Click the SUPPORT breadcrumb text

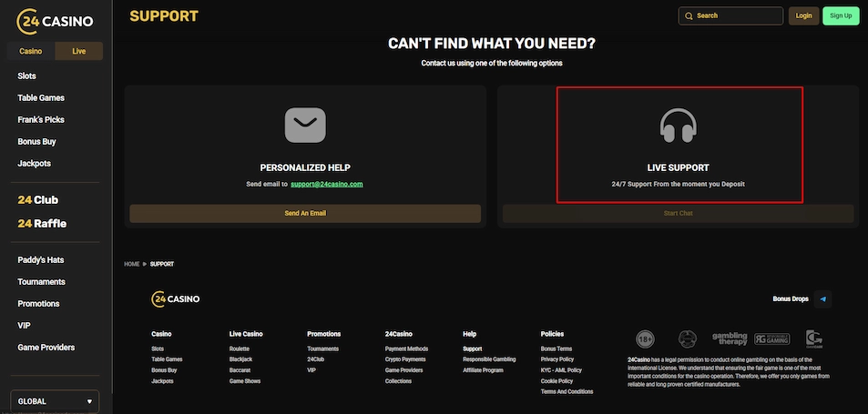coord(162,264)
